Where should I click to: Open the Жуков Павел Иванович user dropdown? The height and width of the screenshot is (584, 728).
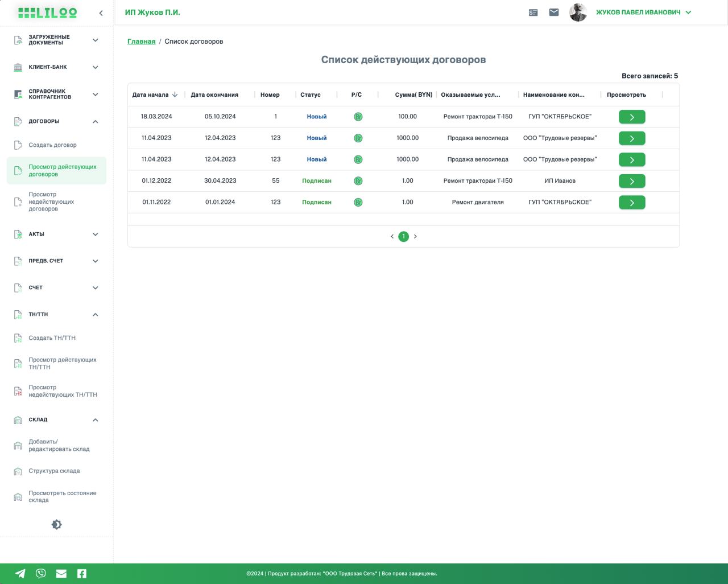(644, 13)
